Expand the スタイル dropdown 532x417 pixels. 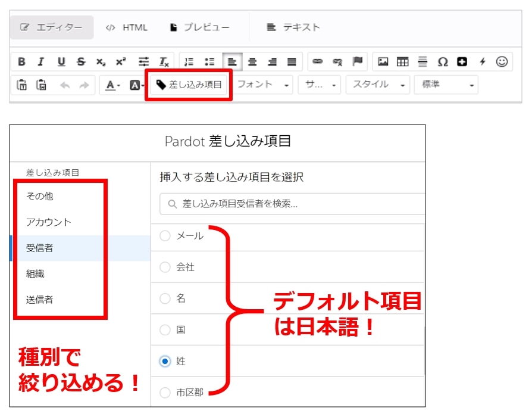click(378, 85)
